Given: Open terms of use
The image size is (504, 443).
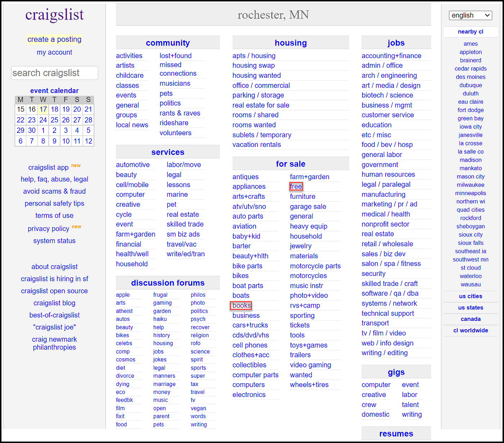Looking at the screenshot, I should point(54,215).
